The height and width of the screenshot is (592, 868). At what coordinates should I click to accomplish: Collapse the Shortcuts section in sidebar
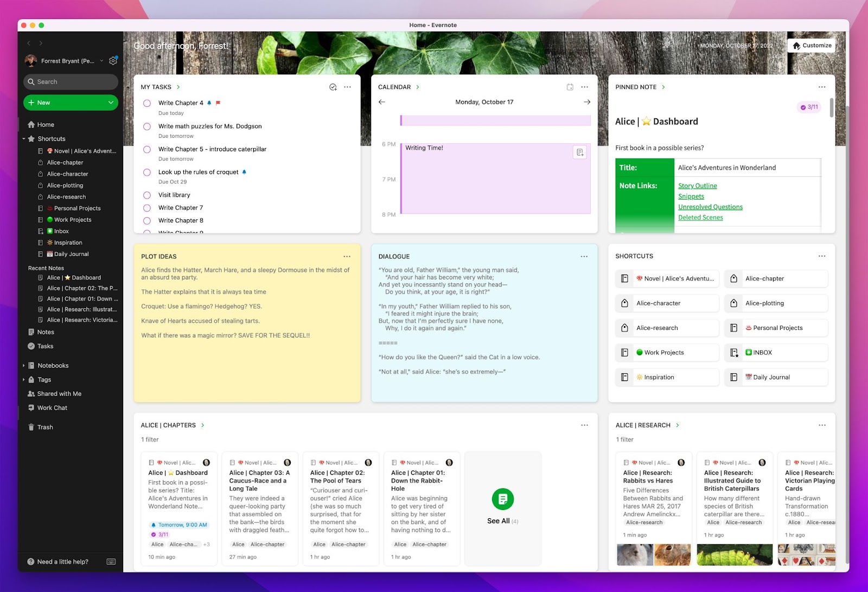24,139
